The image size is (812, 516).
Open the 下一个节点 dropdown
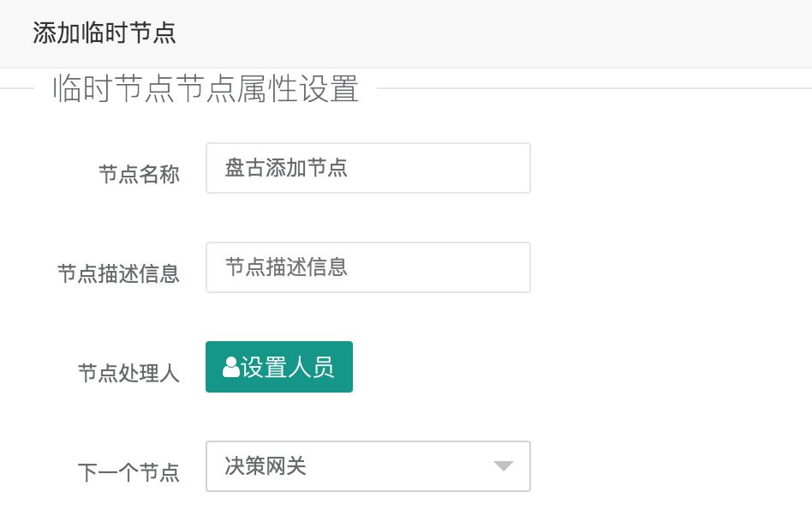(x=368, y=466)
